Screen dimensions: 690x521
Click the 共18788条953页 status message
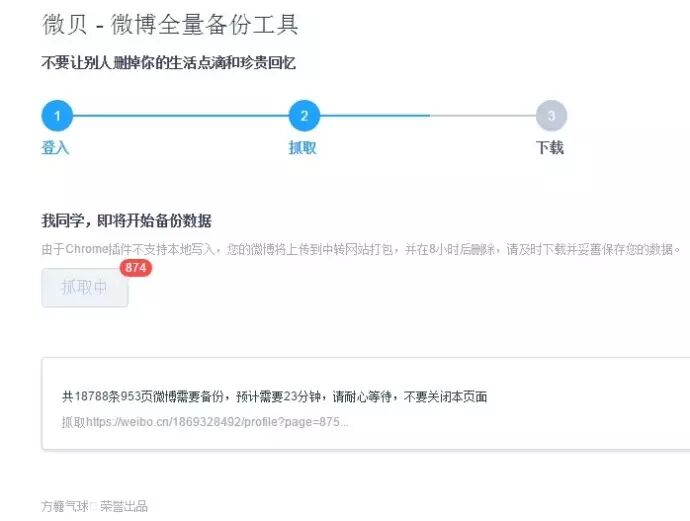pos(275,396)
